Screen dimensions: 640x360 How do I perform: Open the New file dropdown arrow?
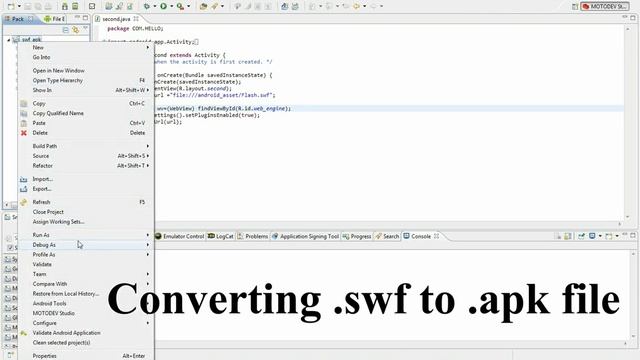[19, 6]
